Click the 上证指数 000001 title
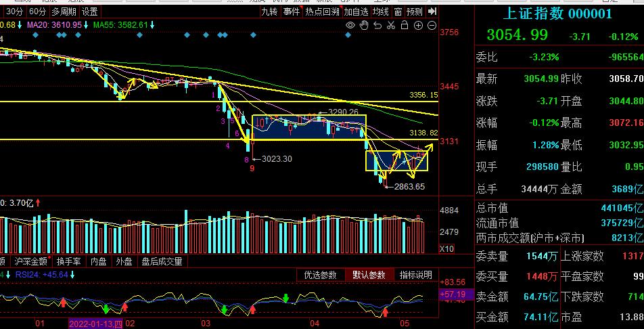This screenshot has width=644, height=329. (557, 14)
